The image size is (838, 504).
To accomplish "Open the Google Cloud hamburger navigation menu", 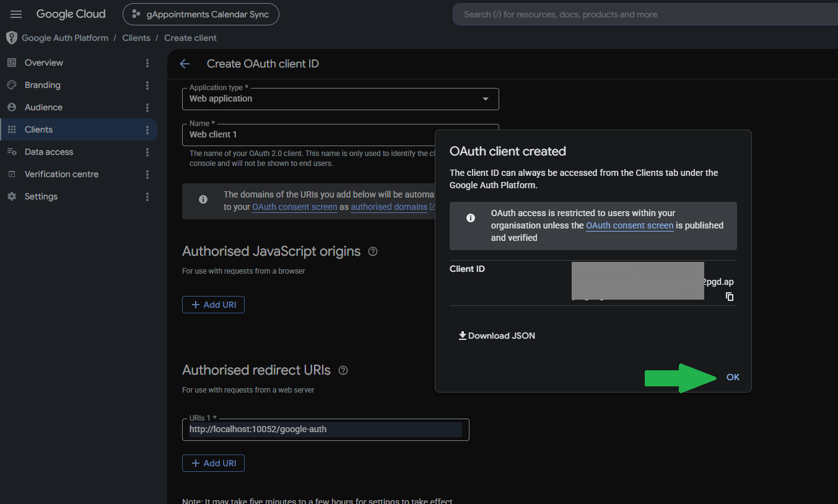I will coord(16,14).
